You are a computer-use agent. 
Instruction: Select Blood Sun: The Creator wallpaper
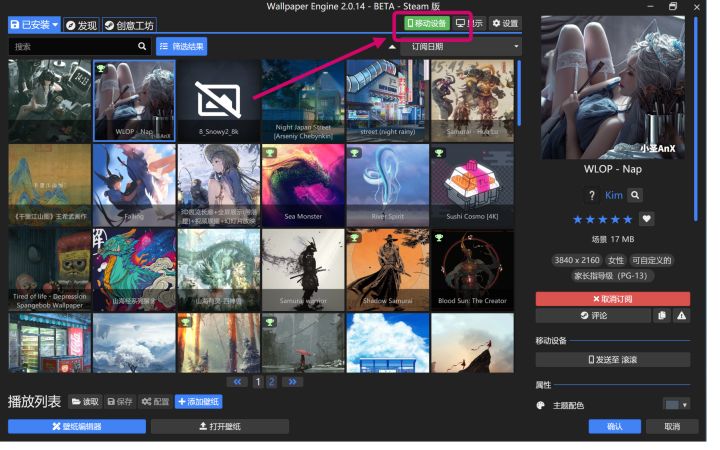(x=472, y=270)
